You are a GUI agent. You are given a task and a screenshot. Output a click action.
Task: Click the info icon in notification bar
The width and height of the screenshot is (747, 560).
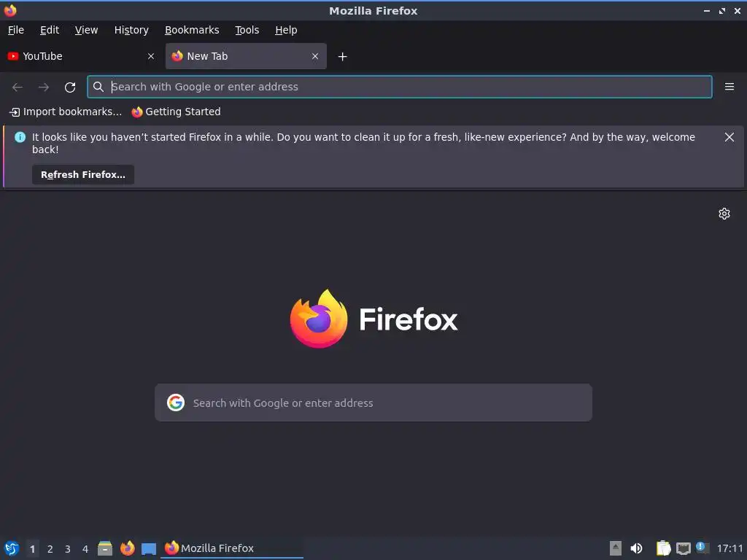pyautogui.click(x=20, y=137)
